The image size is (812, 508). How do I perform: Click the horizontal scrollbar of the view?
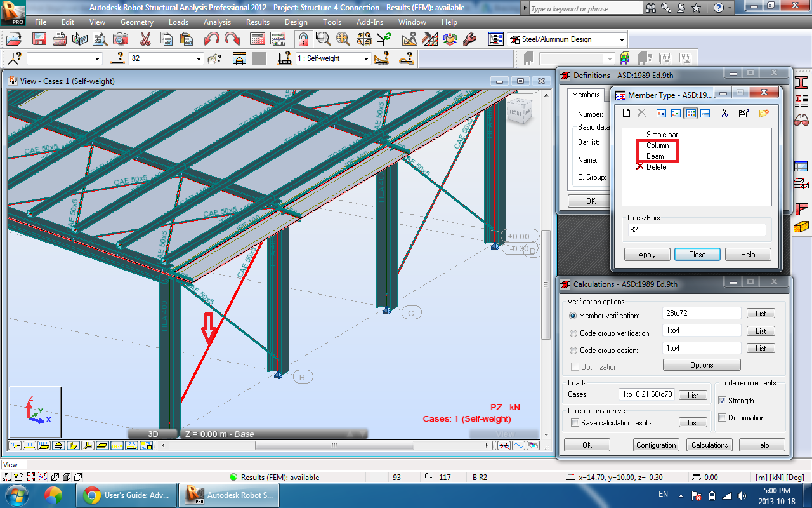click(333, 445)
